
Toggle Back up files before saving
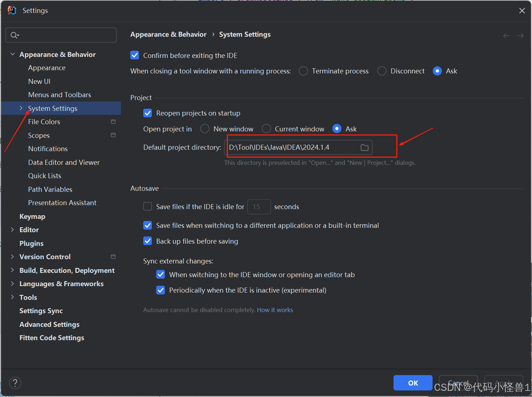pyautogui.click(x=148, y=241)
